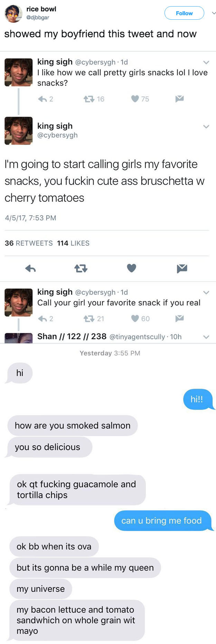View the 114 LIKES list
Viewport: 216px width, 644px height.
(73, 243)
